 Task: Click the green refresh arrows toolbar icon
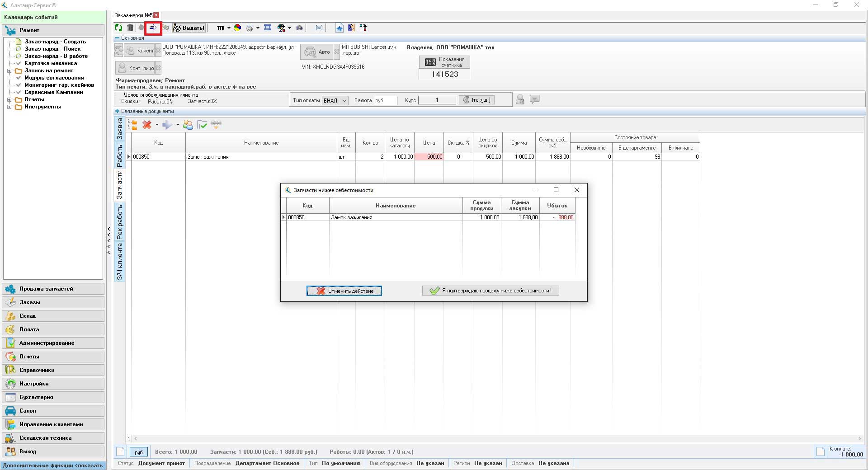(x=118, y=28)
